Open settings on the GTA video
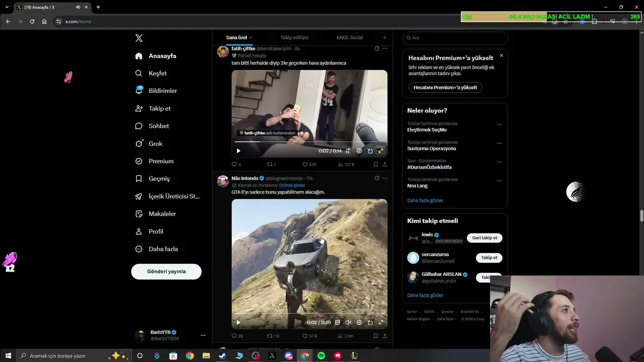644x362 pixels. point(359,323)
